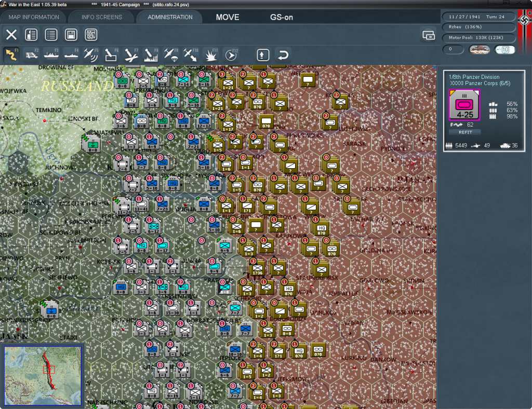Click the Motor Pool 133K status pill

[478, 37]
